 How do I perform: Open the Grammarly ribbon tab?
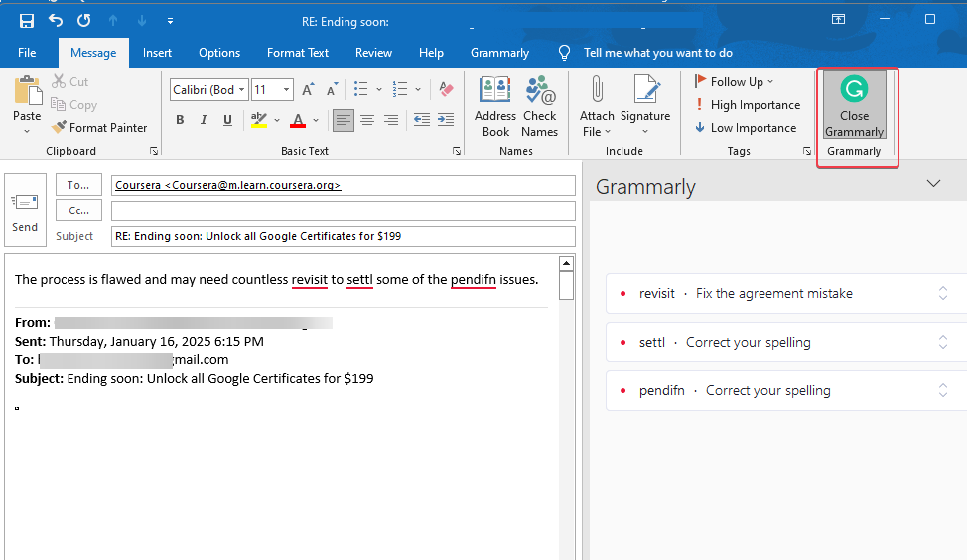pos(499,53)
